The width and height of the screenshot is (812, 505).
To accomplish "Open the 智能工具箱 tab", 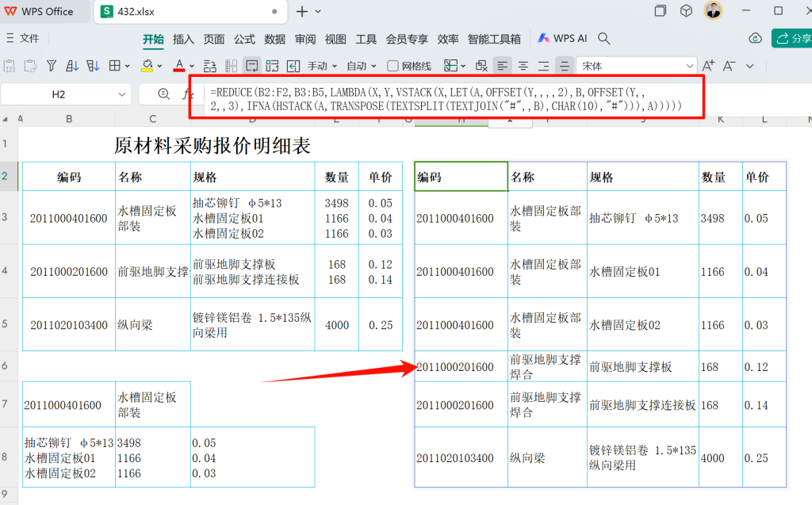I will coord(494,39).
